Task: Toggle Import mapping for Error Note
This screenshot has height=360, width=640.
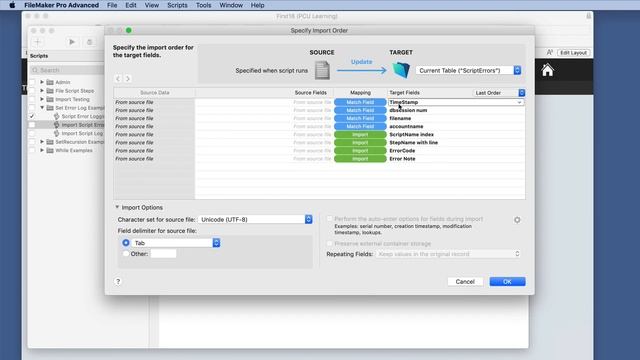Action: [x=360, y=159]
